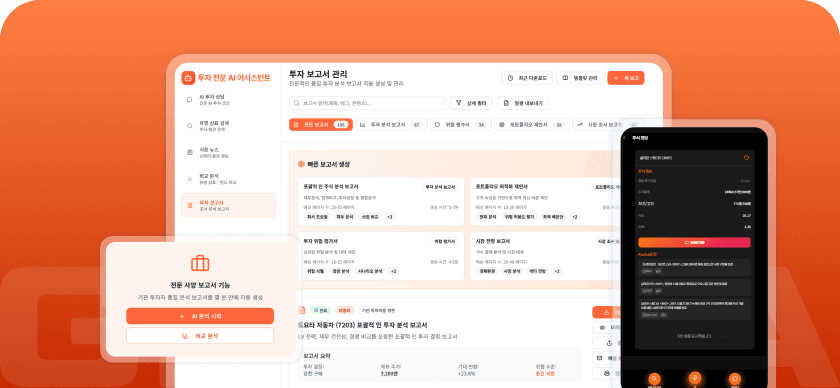The width and height of the screenshot is (840, 388).
Task: Click 투자 분석 보고서 badge on first quick card
Action: (440, 187)
